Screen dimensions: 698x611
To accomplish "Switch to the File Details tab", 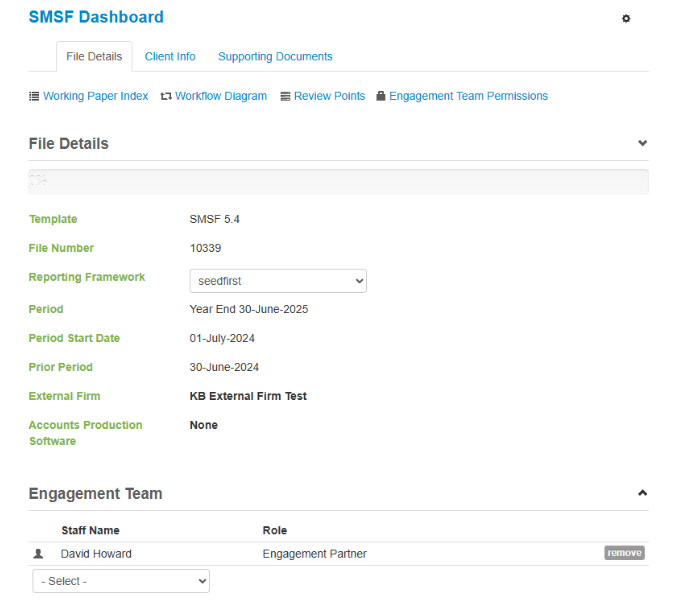I will 94,57.
